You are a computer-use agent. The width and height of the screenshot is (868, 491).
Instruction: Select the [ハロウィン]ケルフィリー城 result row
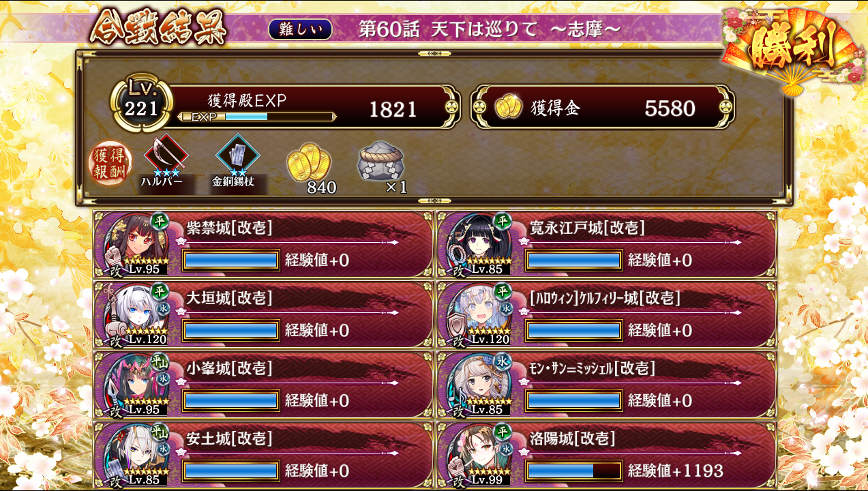click(x=606, y=314)
